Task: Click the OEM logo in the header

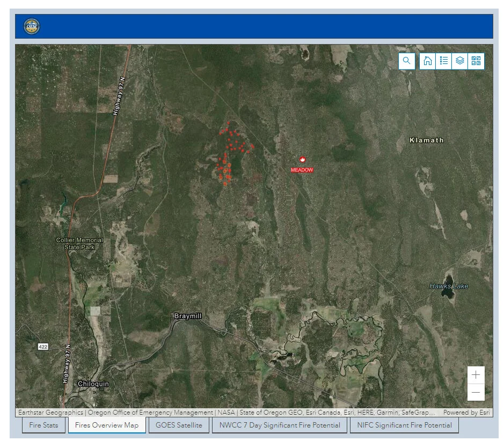Action: tap(31, 26)
